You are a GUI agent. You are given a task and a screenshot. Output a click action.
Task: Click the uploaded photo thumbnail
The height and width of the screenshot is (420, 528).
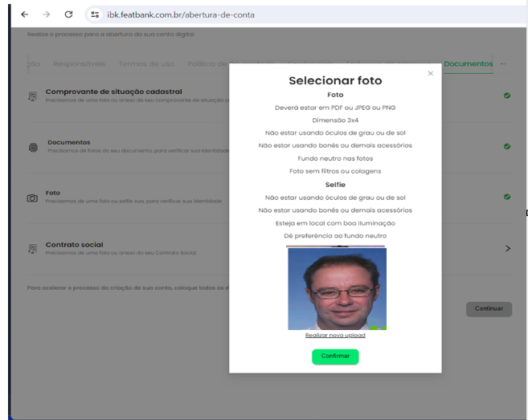coord(337,289)
